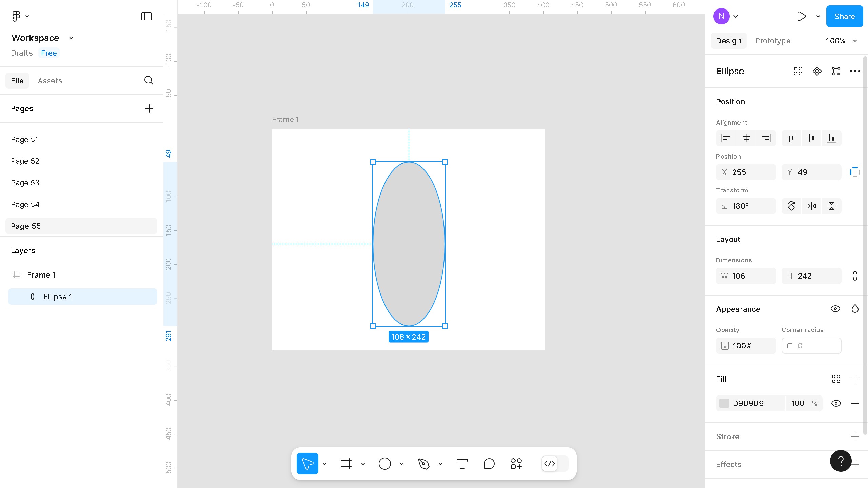868x488 pixels.
Task: Toggle constrain proportions lock
Action: click(855, 276)
